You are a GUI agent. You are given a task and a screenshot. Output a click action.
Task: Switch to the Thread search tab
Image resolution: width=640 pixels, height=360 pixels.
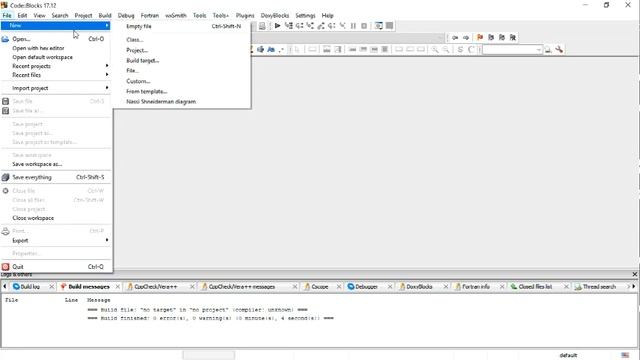599,287
